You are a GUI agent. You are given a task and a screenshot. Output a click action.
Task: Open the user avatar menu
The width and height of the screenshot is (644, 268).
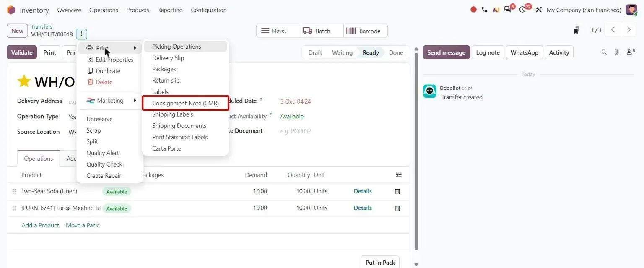click(631, 10)
